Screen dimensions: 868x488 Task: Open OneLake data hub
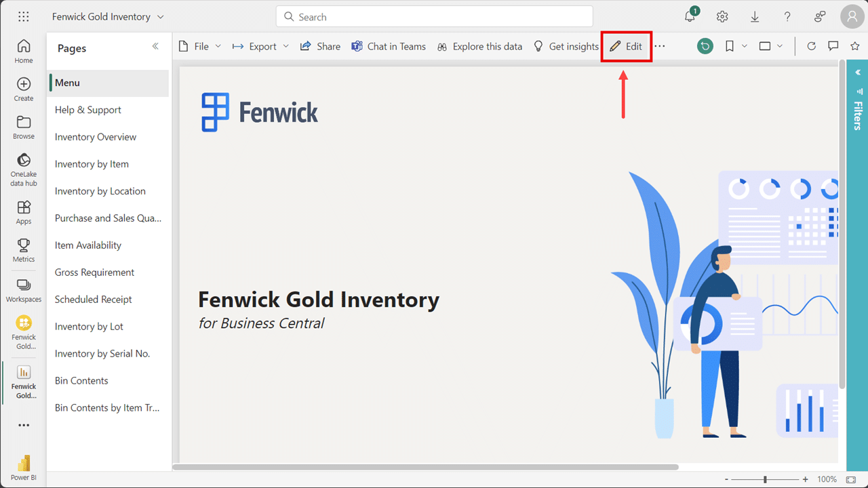(x=24, y=169)
